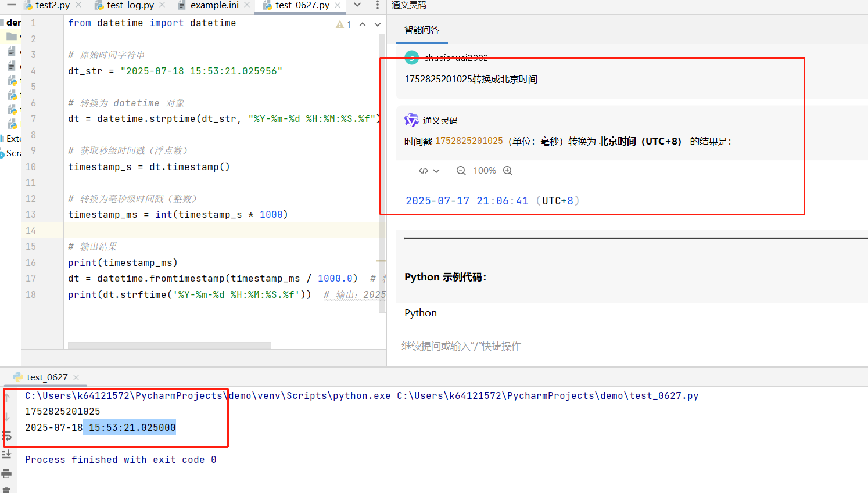868x493 pixels.
Task: Click the timestamp_ms assignment on line 13
Action: click(x=178, y=215)
